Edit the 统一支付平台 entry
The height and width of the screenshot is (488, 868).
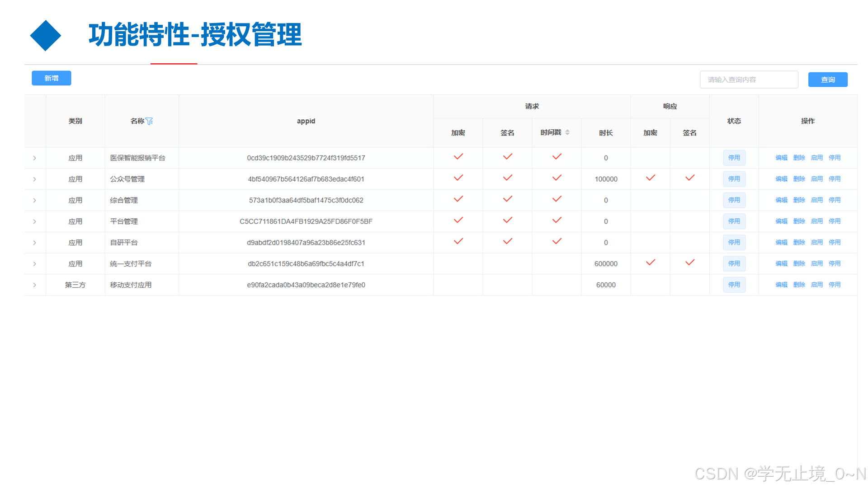coord(781,263)
